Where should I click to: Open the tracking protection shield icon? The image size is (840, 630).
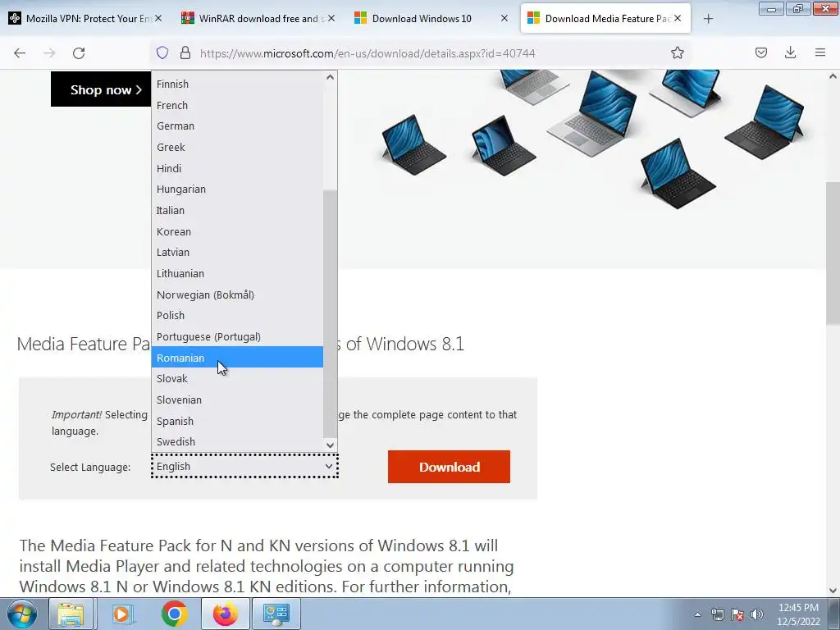[162, 52]
